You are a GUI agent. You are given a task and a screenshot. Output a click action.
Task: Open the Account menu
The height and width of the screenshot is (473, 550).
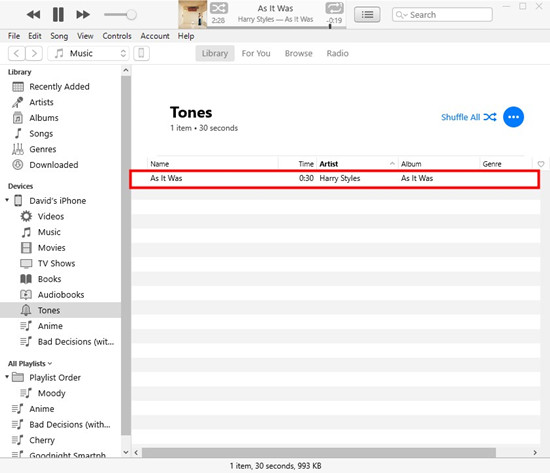pyautogui.click(x=155, y=36)
